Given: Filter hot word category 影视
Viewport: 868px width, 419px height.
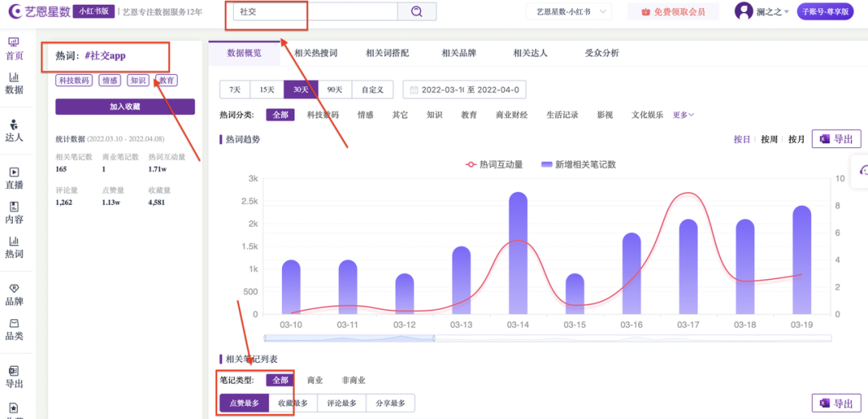Looking at the screenshot, I should pyautogui.click(x=605, y=115).
